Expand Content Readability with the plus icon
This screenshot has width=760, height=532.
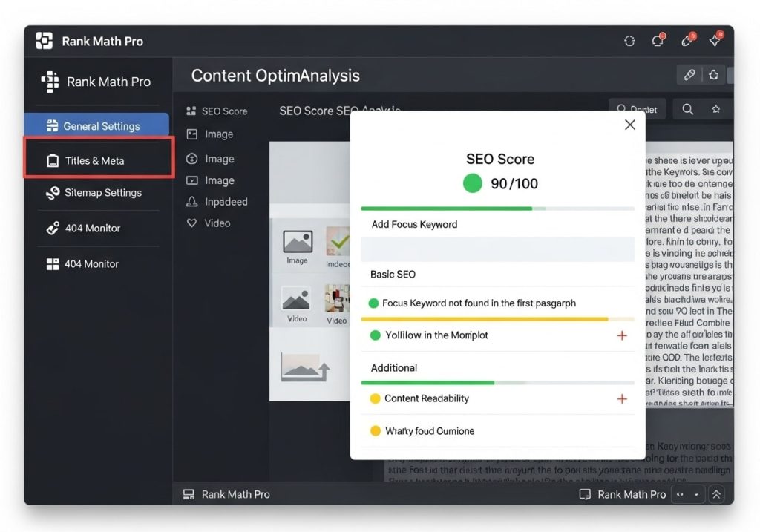[x=622, y=398]
